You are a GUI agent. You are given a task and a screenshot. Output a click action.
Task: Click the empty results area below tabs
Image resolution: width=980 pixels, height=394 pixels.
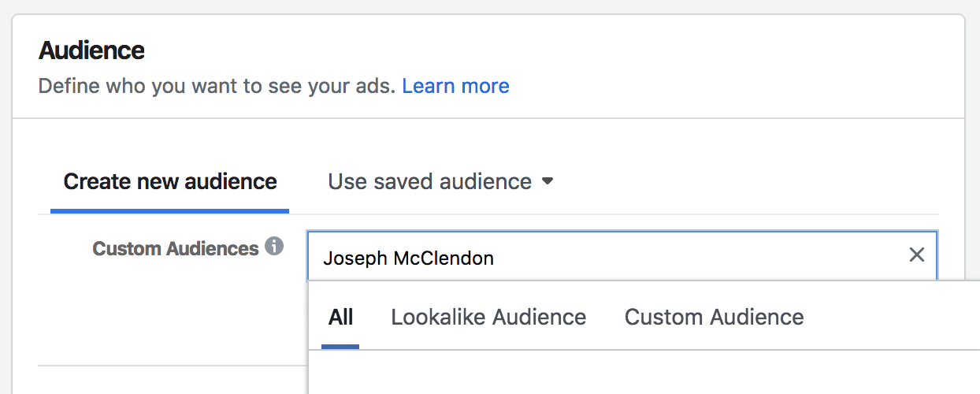tap(644, 372)
